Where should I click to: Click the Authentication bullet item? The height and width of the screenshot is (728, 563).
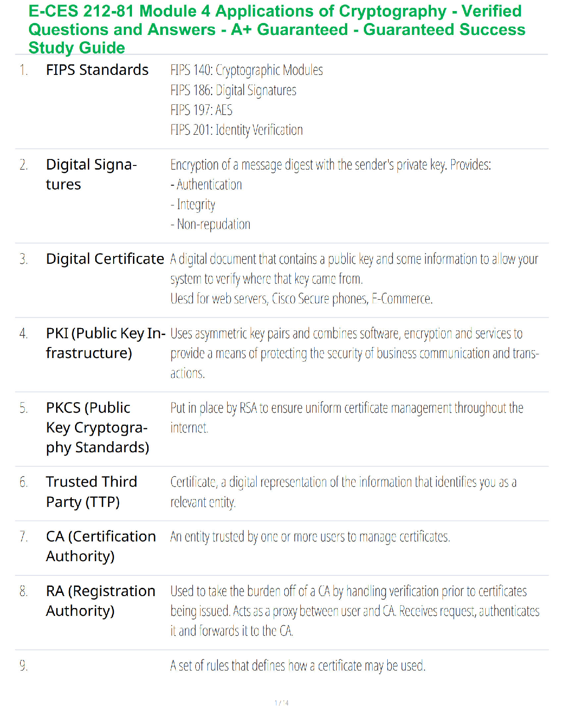tap(206, 185)
